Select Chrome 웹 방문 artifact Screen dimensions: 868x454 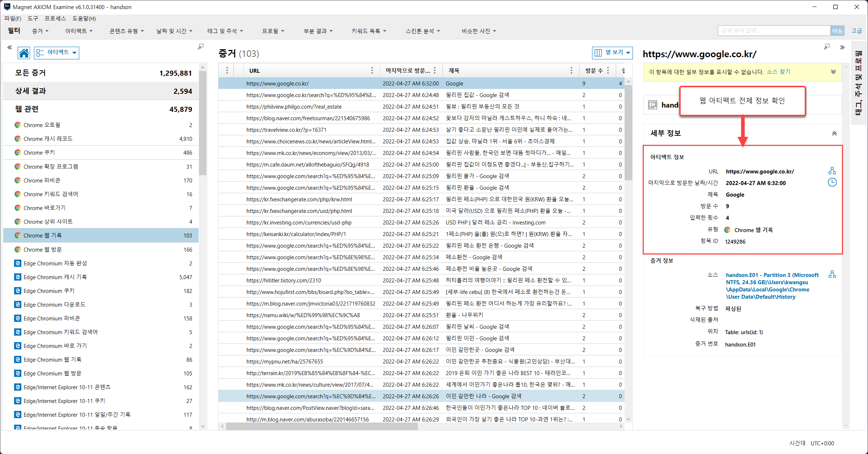tap(101, 249)
